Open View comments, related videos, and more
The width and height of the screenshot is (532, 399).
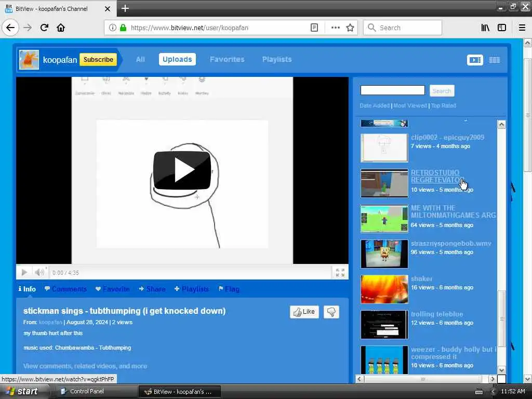tap(85, 366)
